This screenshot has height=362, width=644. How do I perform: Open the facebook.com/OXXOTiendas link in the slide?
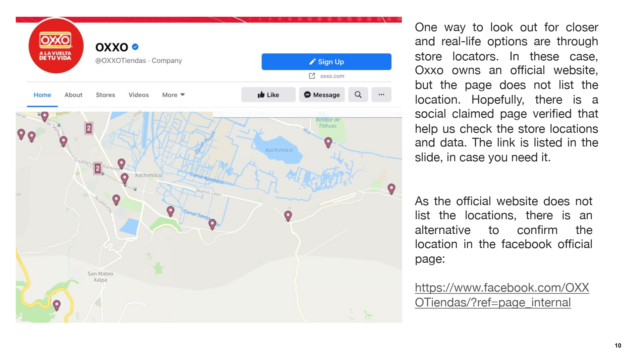(502, 295)
